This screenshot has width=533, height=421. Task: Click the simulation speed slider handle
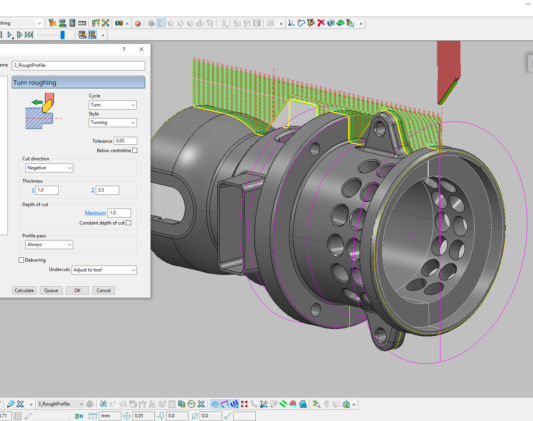[x=63, y=35]
